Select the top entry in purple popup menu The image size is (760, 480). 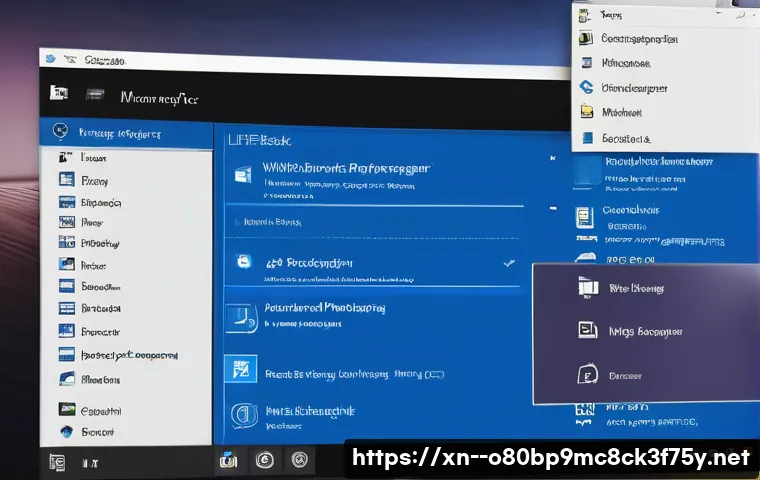click(636, 289)
